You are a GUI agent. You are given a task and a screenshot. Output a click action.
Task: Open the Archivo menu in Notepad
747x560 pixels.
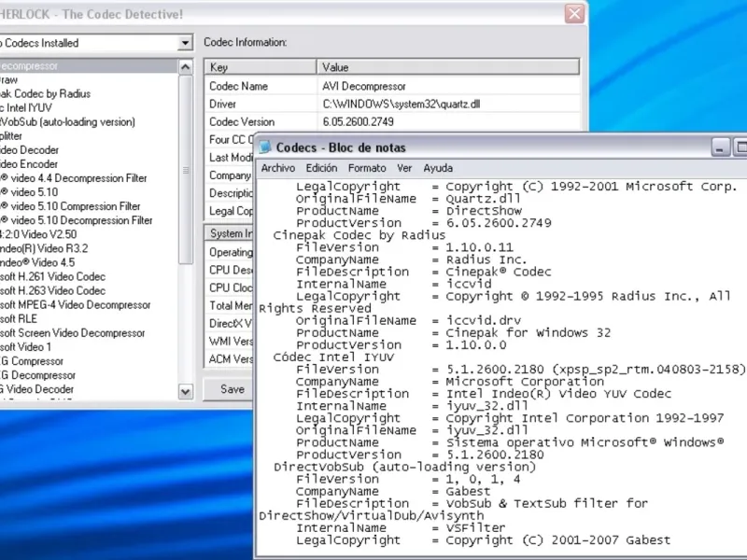tap(277, 168)
